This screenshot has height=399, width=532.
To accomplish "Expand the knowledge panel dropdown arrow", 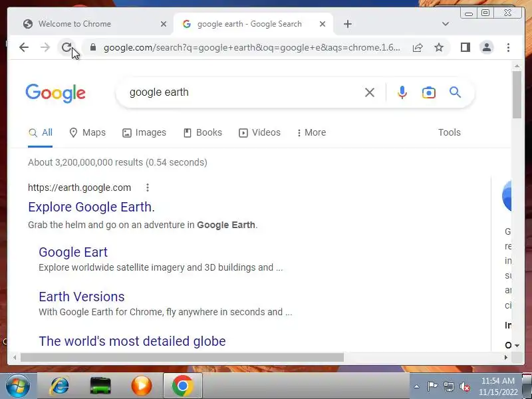I will [517, 345].
